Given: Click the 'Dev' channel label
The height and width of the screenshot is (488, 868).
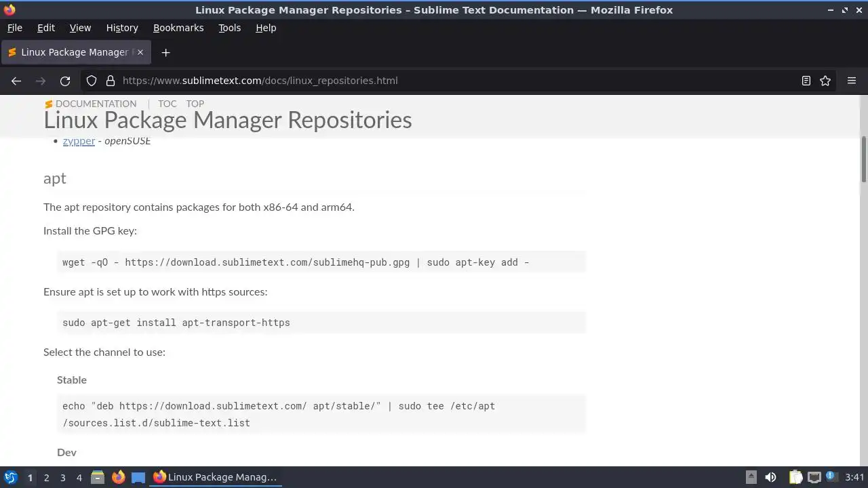Looking at the screenshot, I should coord(66,452).
